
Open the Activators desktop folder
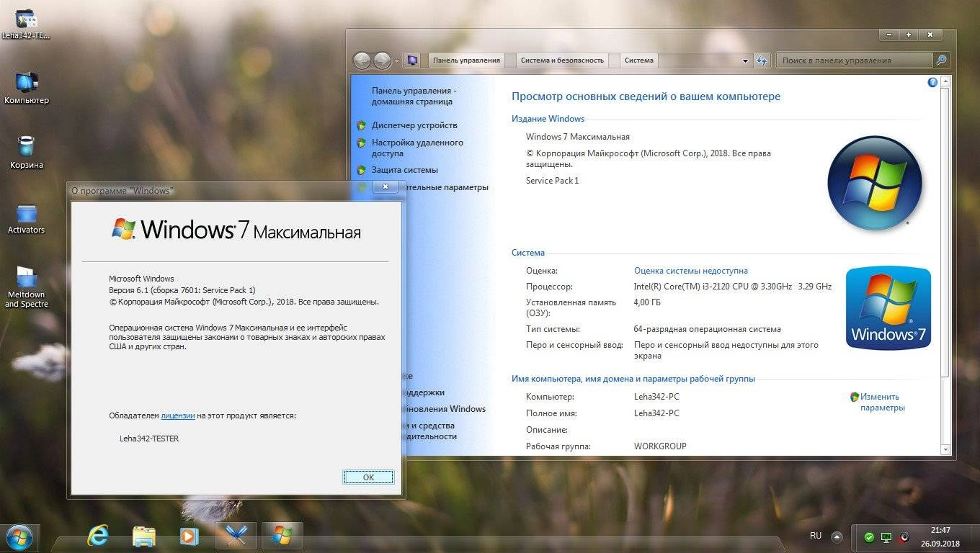click(x=26, y=218)
